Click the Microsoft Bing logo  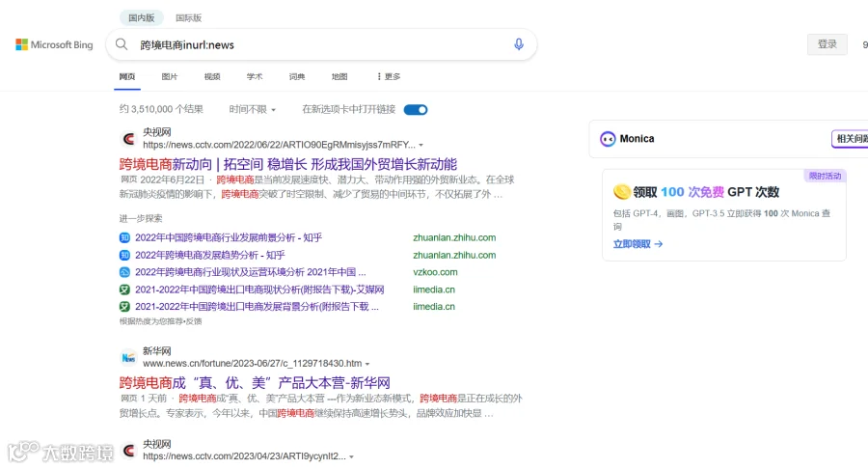click(54, 44)
